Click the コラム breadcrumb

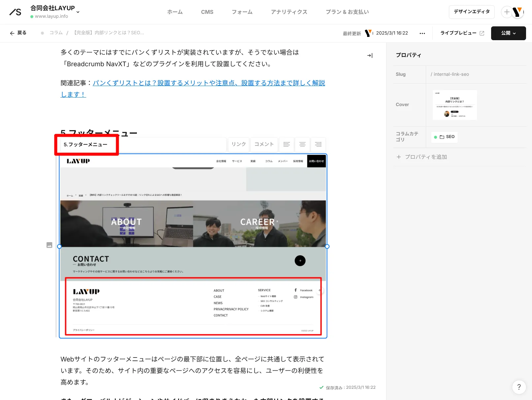click(56, 33)
